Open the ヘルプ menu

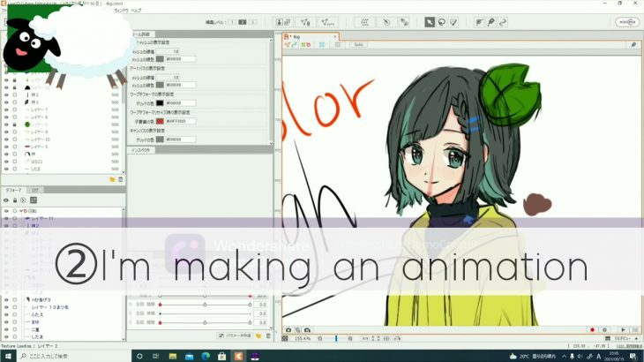(x=137, y=11)
